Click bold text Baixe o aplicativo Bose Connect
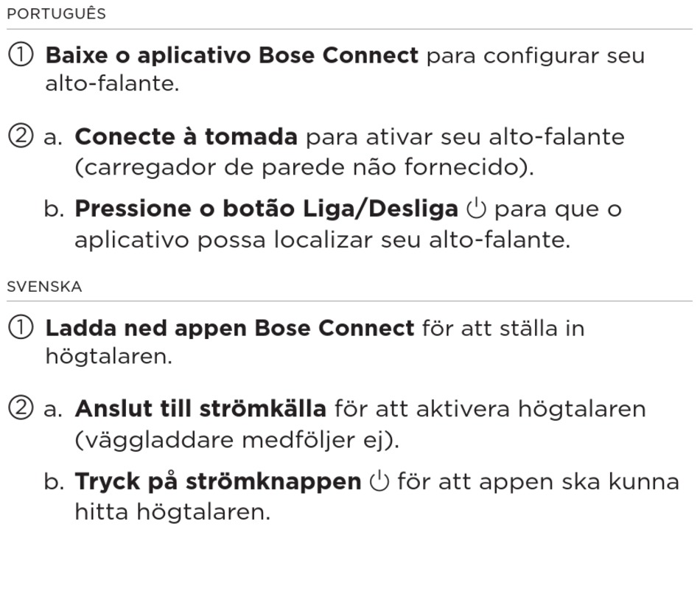This screenshot has width=700, height=608. (231, 55)
